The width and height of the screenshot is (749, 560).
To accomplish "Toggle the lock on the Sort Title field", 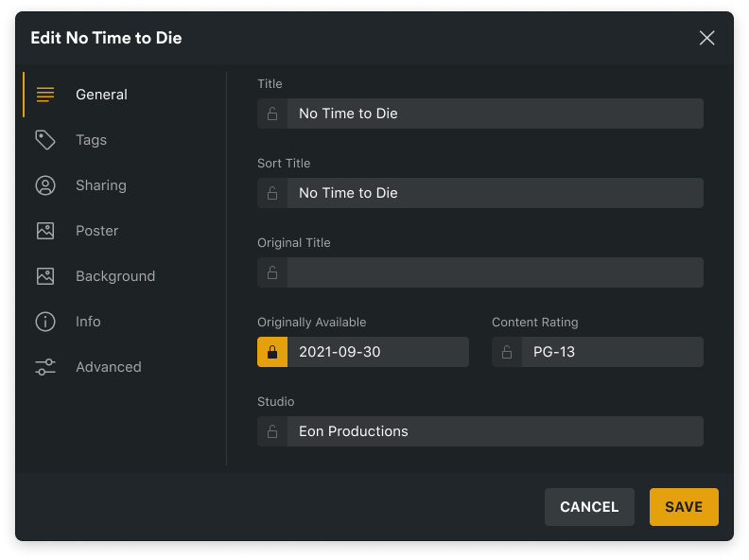I will coord(272,193).
